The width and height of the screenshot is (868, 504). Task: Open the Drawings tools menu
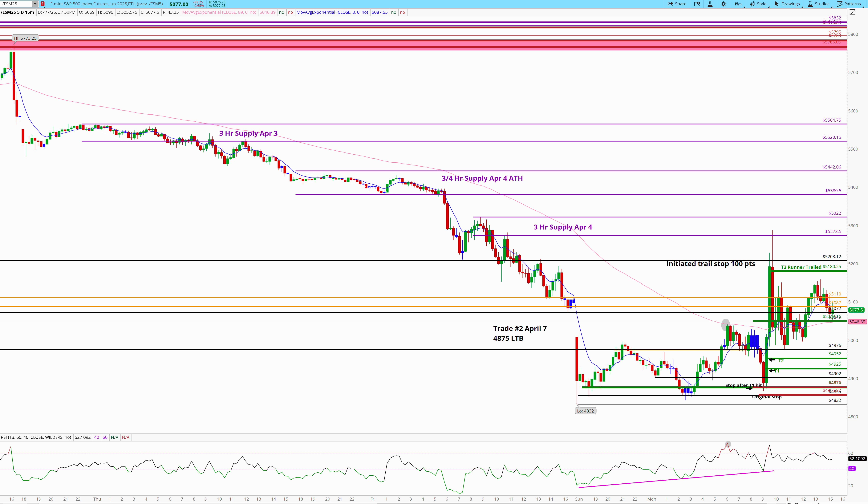point(787,4)
